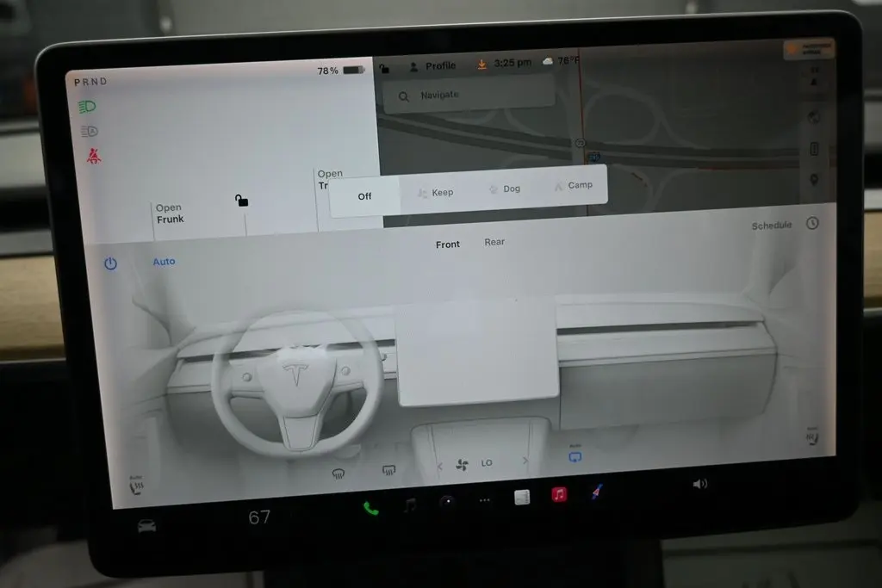Select Dog climate mode
Screen dimensions: 882x588
[505, 189]
